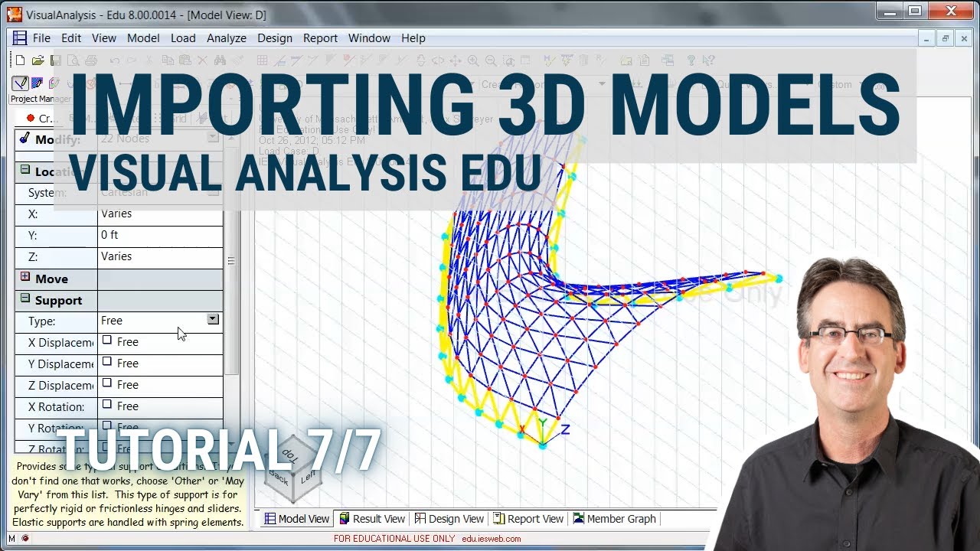
Task: Collapse the Support section
Action: click(24, 298)
